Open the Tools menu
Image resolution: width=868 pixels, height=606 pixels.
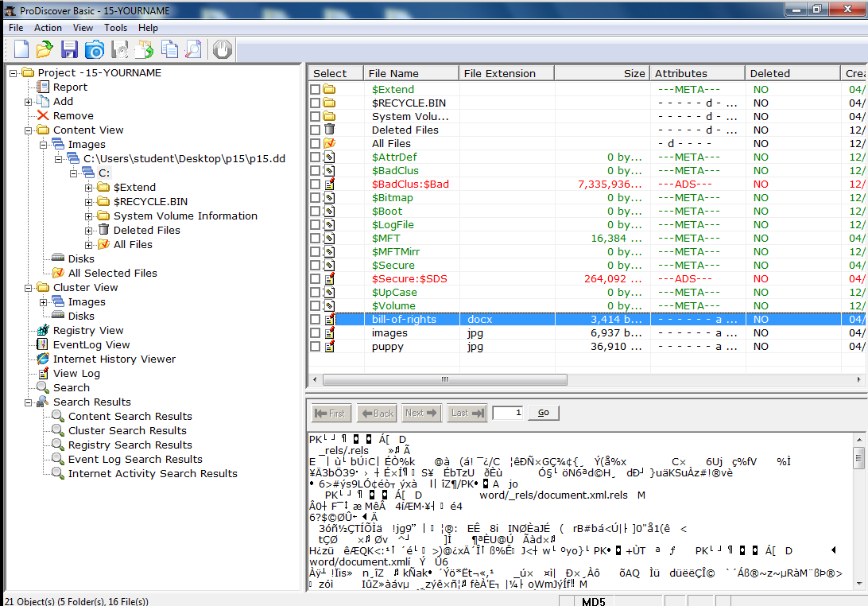point(115,28)
